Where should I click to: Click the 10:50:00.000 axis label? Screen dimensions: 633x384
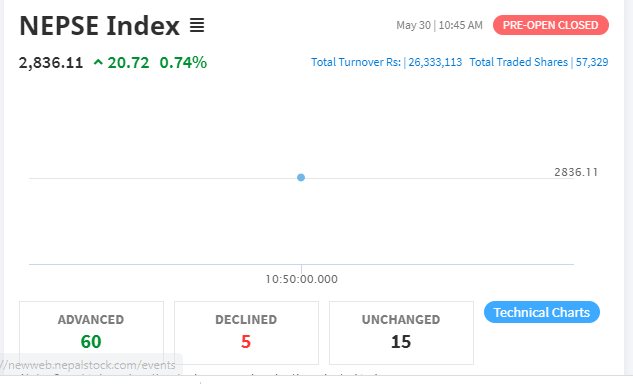[301, 279]
